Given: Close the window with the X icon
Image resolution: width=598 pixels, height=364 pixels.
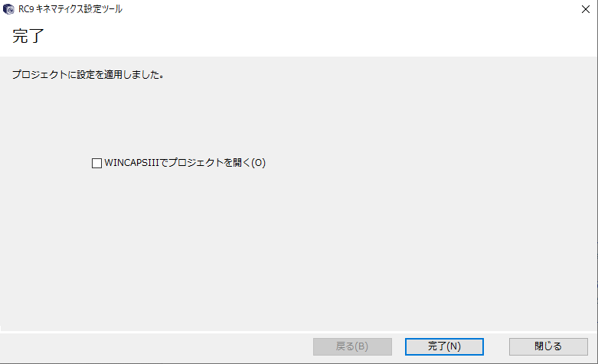Looking at the screenshot, I should [586, 9].
